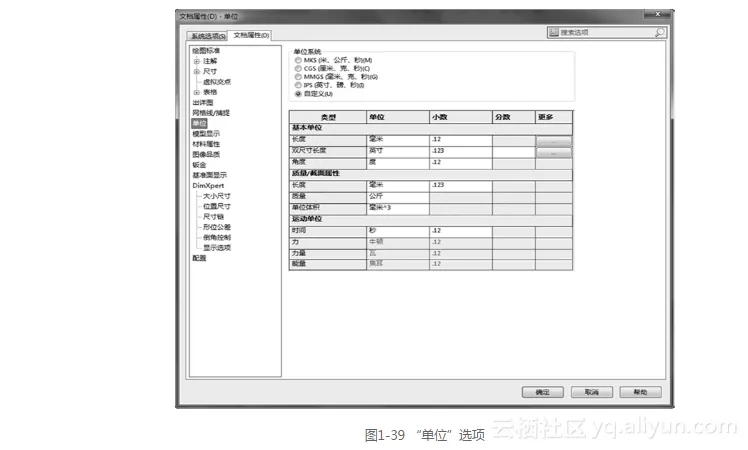
Task: Click inside the 搜索选项 search field
Action: 606,32
